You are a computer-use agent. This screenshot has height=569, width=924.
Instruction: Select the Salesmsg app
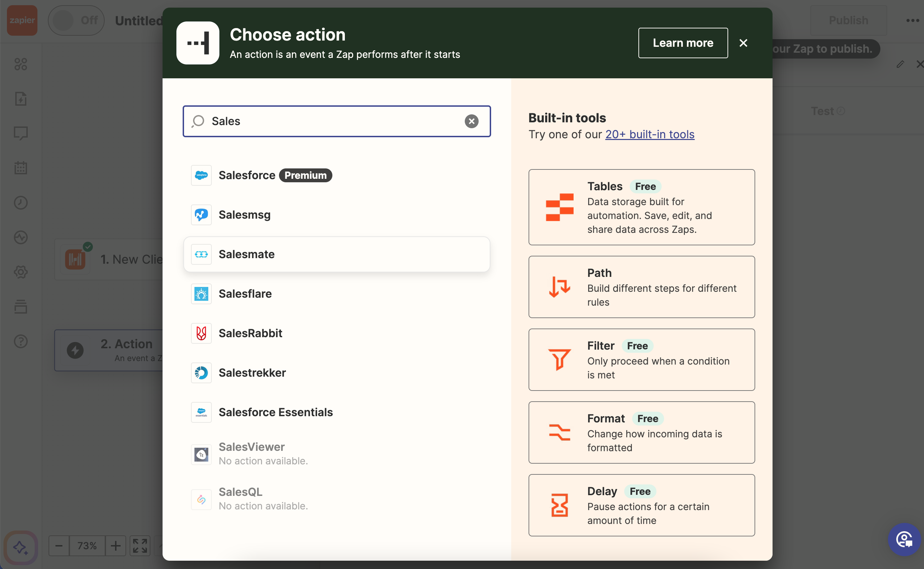tap(337, 215)
